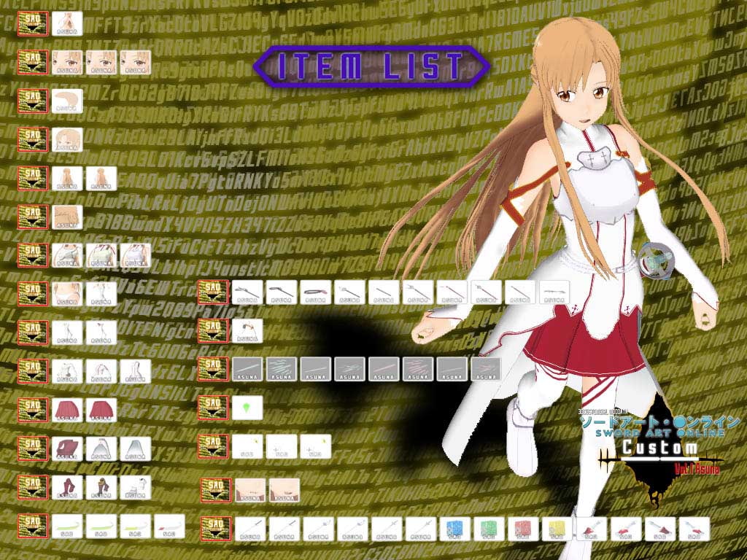Select the last eye thumbnail
Viewport: 747px width, 560px height.
click(x=135, y=63)
